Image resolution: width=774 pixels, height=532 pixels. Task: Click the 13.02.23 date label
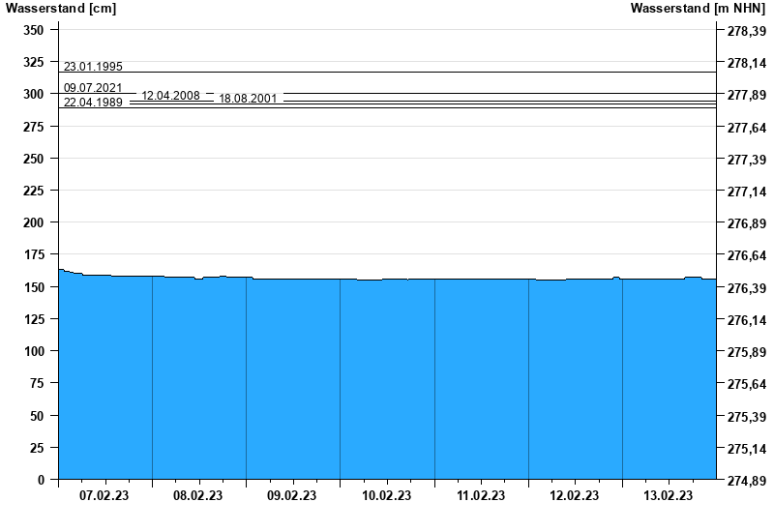pyautogui.click(x=669, y=496)
